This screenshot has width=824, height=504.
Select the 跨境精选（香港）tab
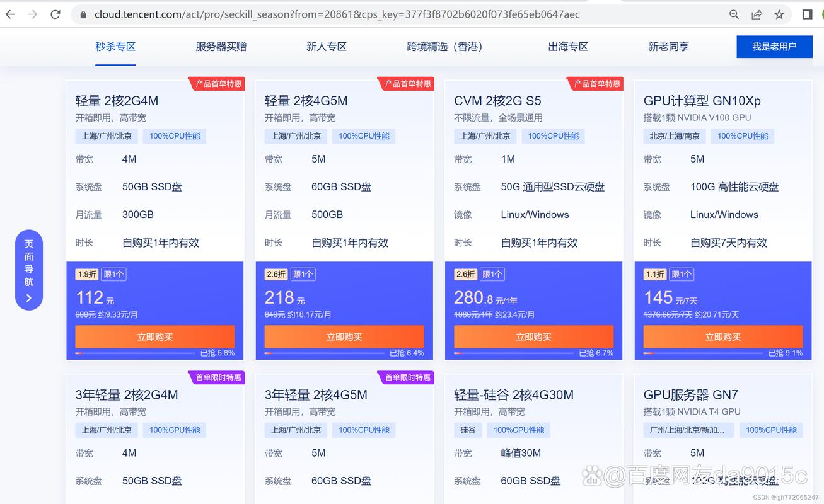pyautogui.click(x=444, y=47)
